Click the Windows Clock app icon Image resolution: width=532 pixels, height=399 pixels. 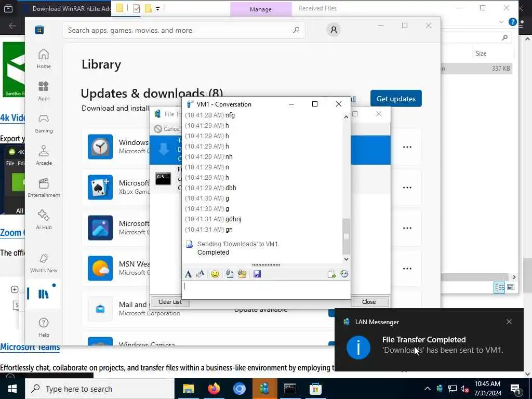click(x=100, y=147)
